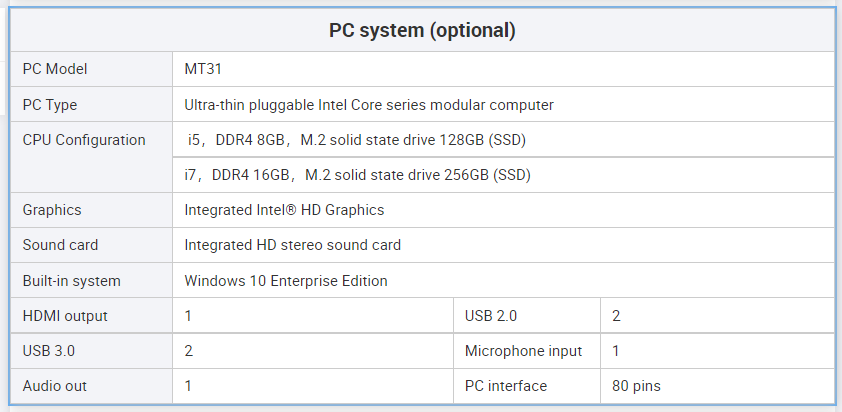This screenshot has width=842, height=412.
Task: Click the i7 DDR4 16GB configuration row
Action: (x=357, y=175)
